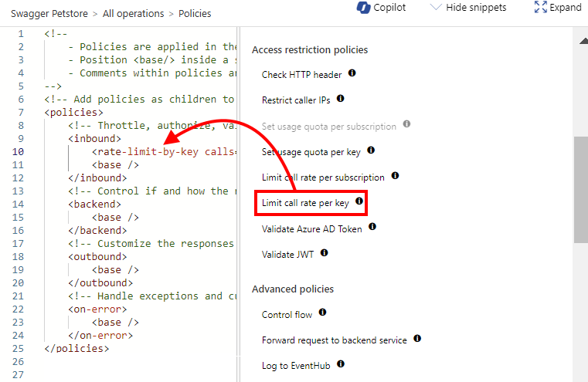Click info icon beside Restrict caller IPs

click(x=340, y=99)
